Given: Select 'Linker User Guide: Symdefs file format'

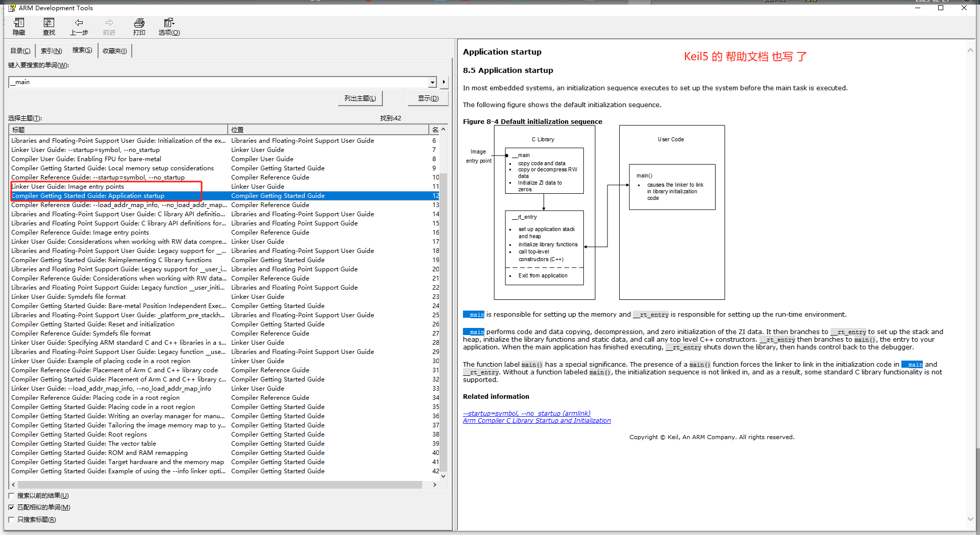Looking at the screenshot, I should [x=68, y=297].
